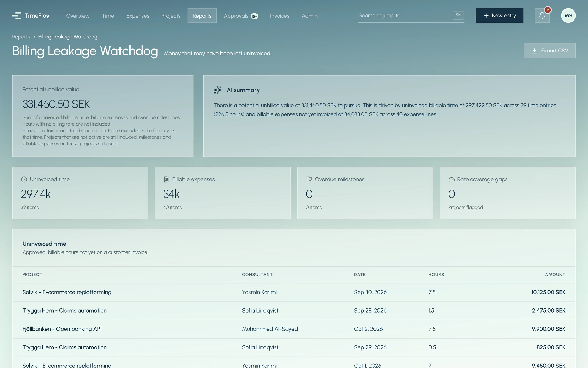Click the 331,460.50 SEK potential unbilled value
Image resolution: width=588 pixels, height=368 pixels.
[56, 104]
